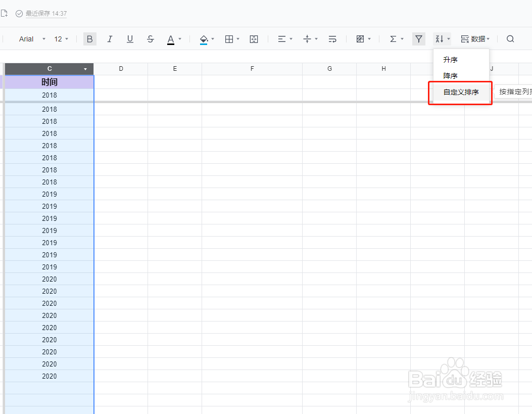Viewport: 532px width, 414px height.
Task: Toggle text wrapping
Action: click(x=332, y=39)
